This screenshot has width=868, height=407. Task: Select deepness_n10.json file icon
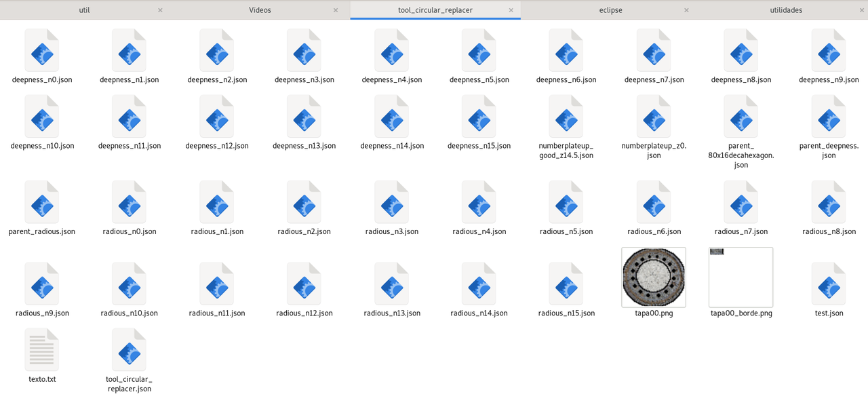42,116
